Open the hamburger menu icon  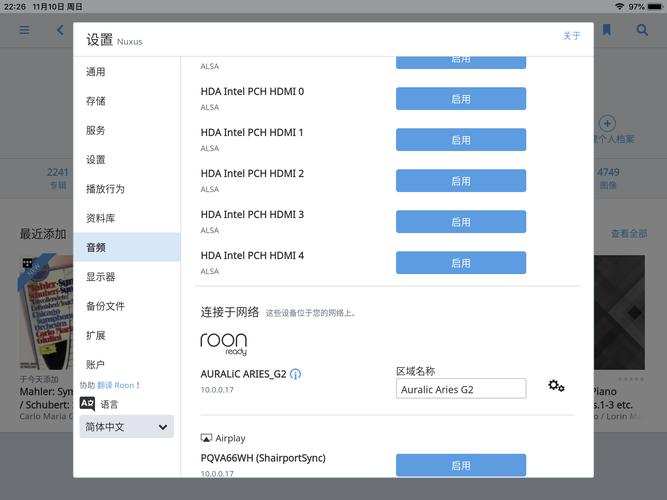(x=25, y=30)
